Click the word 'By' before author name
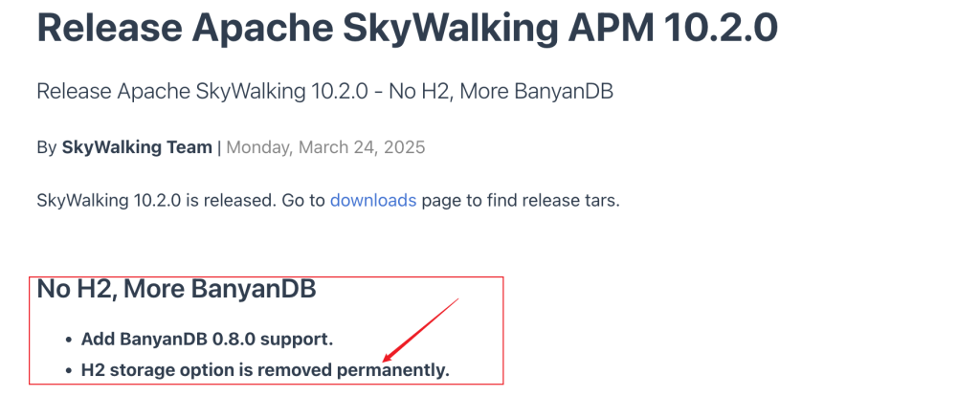This screenshot has width=980, height=418. coord(47,148)
